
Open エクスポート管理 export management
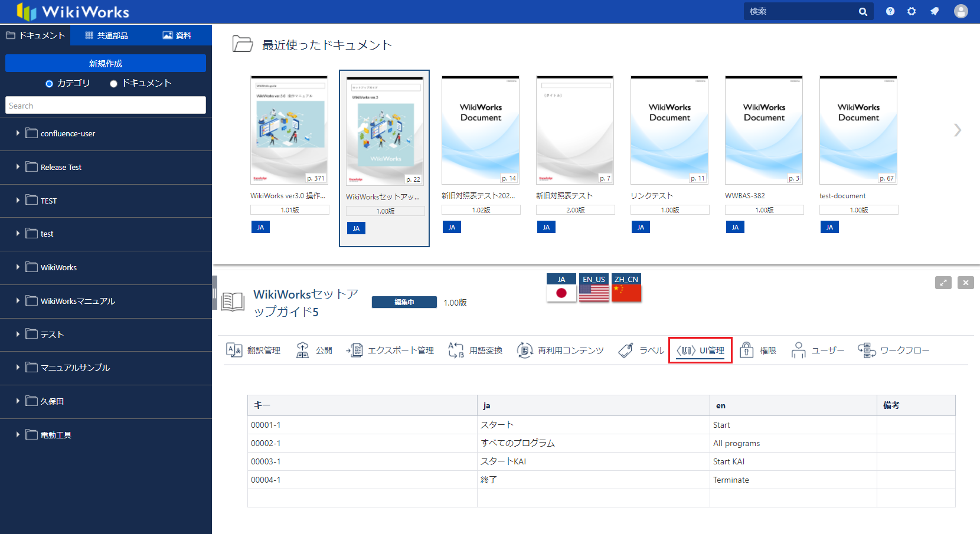390,350
